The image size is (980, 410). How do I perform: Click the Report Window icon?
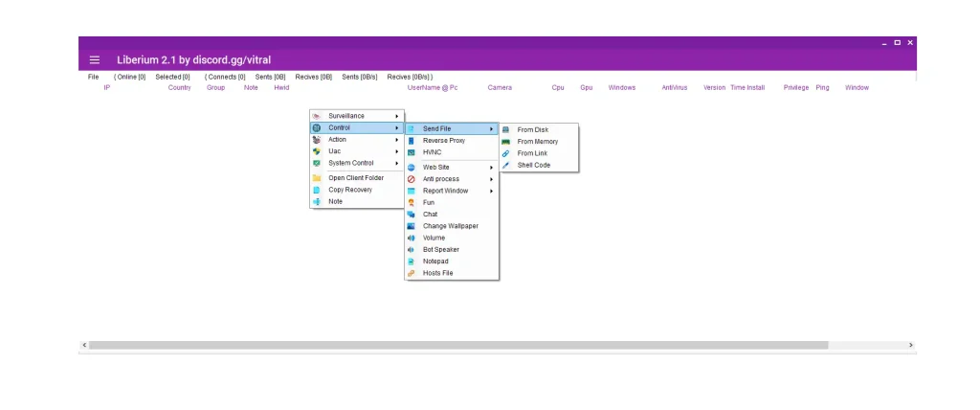click(x=411, y=191)
